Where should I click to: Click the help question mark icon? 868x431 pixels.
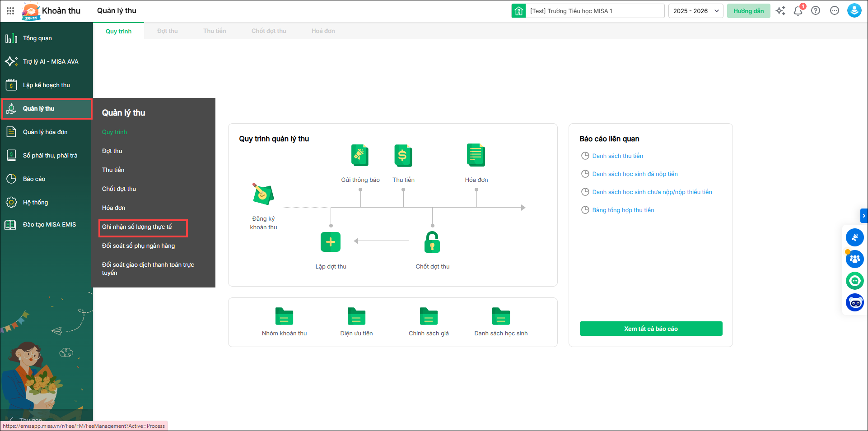(x=816, y=11)
